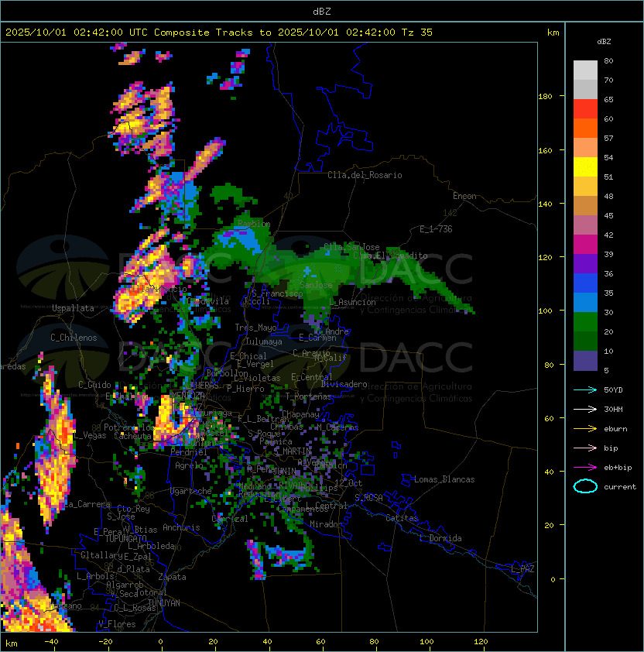Click the 'TUNUYAN' map label
This screenshot has width=644, height=652.
(164, 603)
